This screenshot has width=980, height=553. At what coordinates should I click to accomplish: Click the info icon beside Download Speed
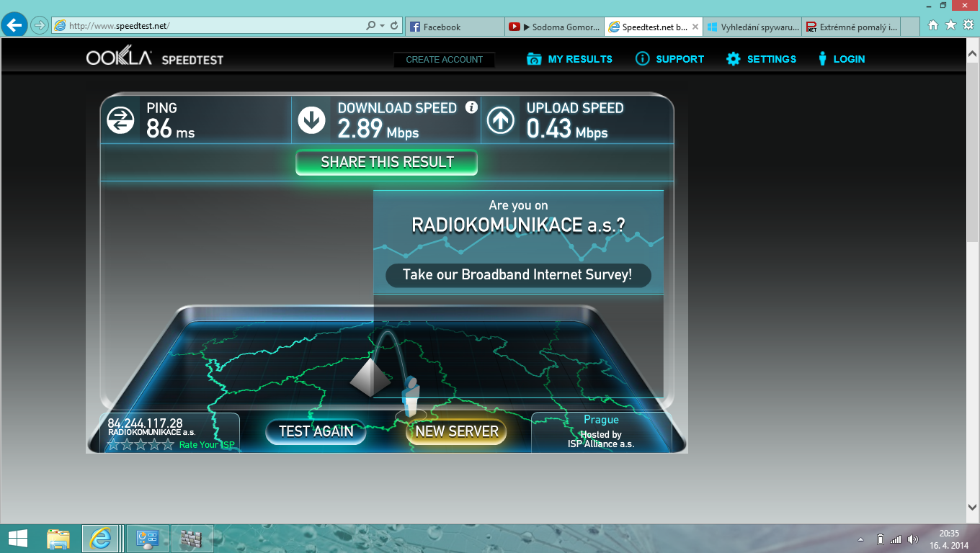click(x=471, y=107)
